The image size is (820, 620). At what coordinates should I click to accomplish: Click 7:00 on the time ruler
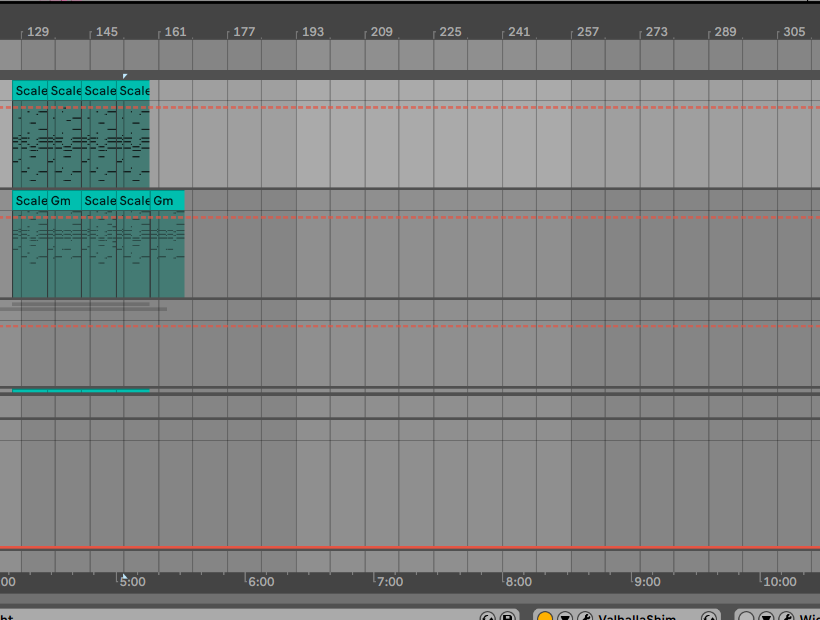(x=390, y=582)
